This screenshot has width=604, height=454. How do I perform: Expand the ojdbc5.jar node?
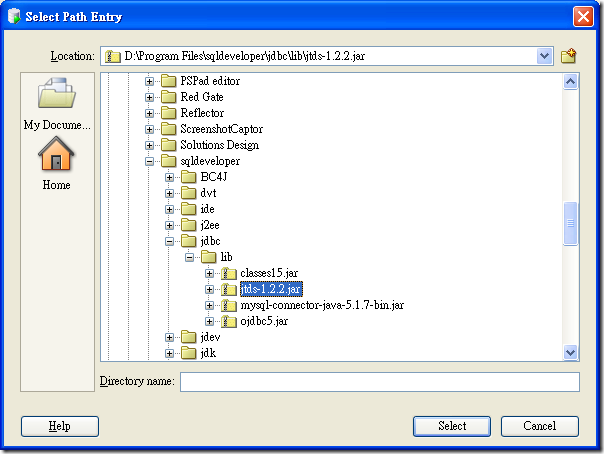coord(210,322)
